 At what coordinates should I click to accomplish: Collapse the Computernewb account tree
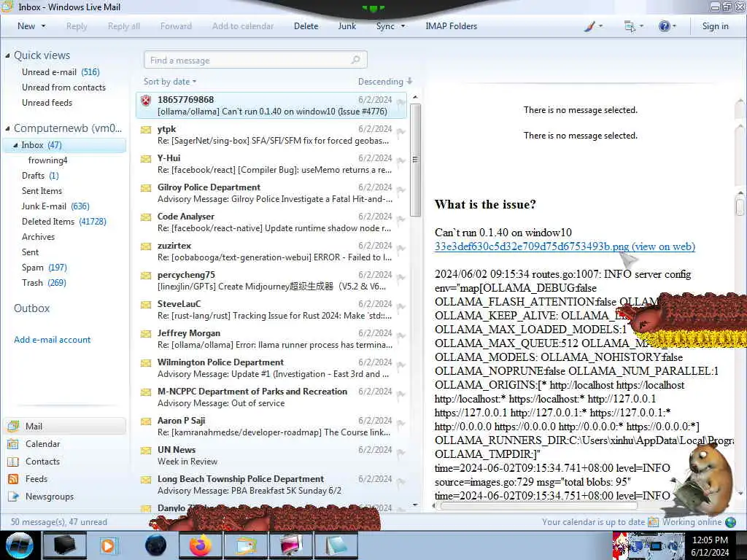point(7,128)
